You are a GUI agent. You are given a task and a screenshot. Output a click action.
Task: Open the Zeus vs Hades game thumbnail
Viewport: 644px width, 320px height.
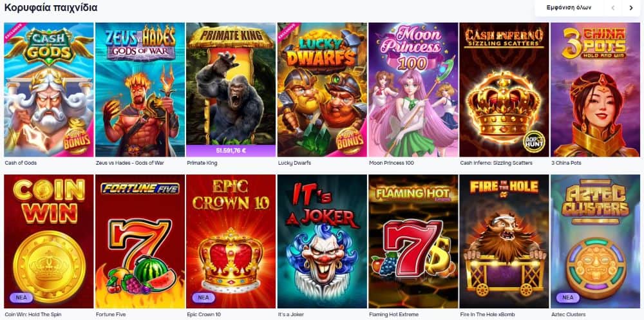(140, 89)
